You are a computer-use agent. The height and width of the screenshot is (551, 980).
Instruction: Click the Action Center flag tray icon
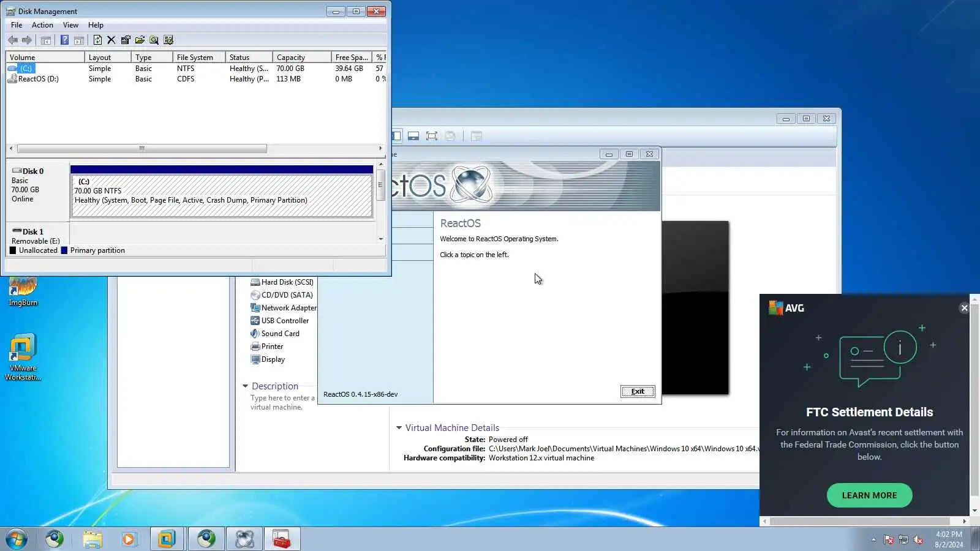[x=889, y=539]
